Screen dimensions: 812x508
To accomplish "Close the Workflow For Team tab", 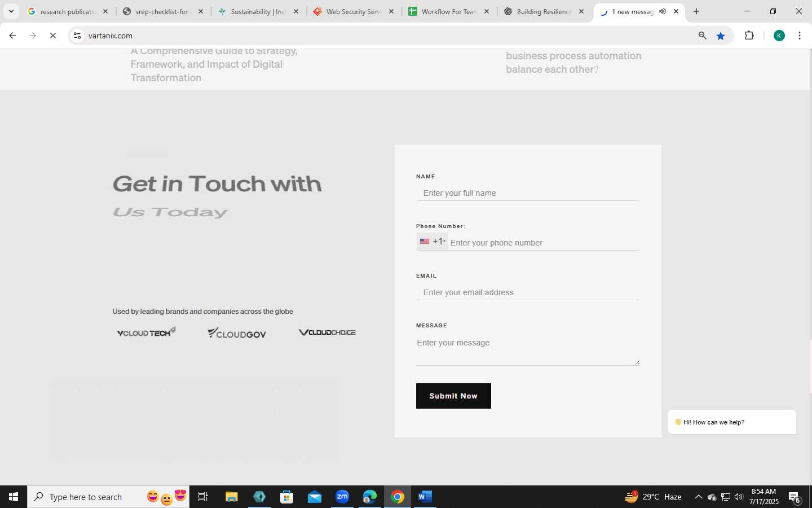I will point(487,11).
